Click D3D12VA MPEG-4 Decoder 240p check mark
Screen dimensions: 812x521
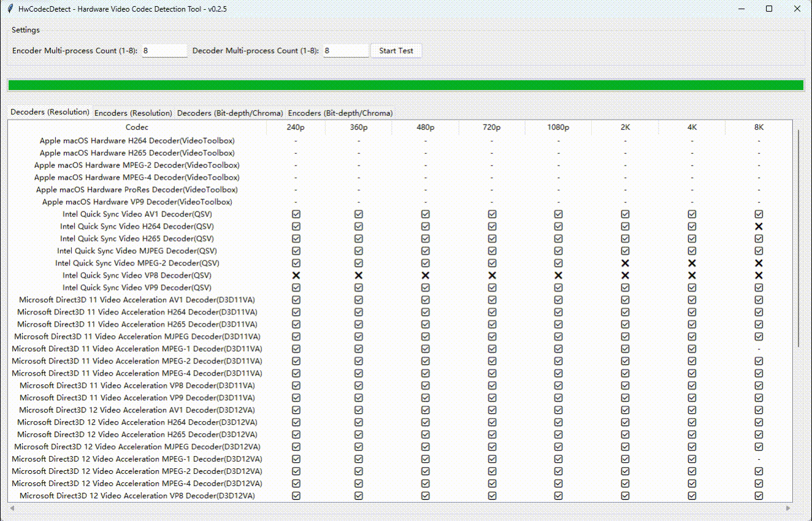(296, 484)
